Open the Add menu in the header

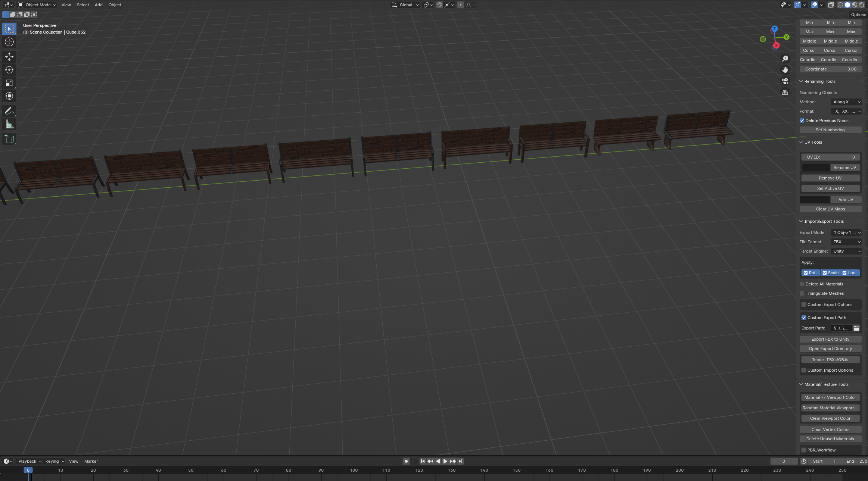[x=99, y=5]
